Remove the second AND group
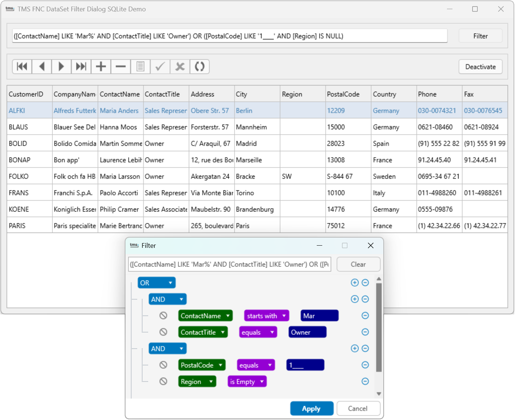The height and width of the screenshot is (420, 515). pos(365,348)
